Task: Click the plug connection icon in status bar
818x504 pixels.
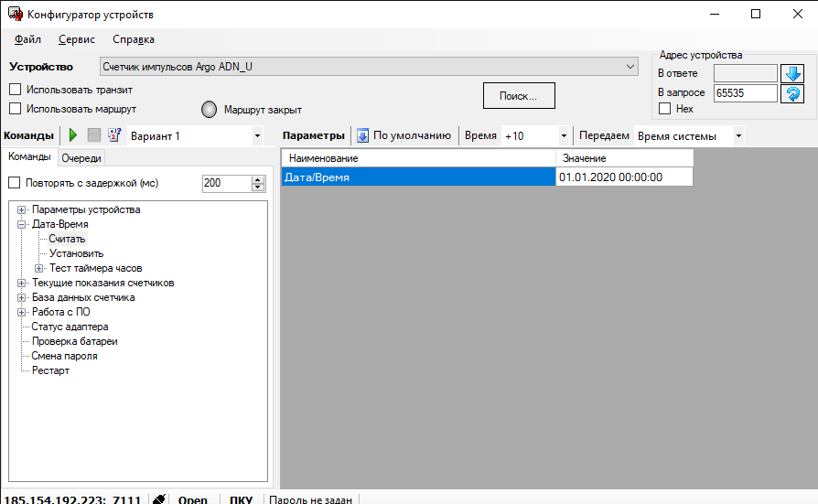Action: [x=159, y=499]
